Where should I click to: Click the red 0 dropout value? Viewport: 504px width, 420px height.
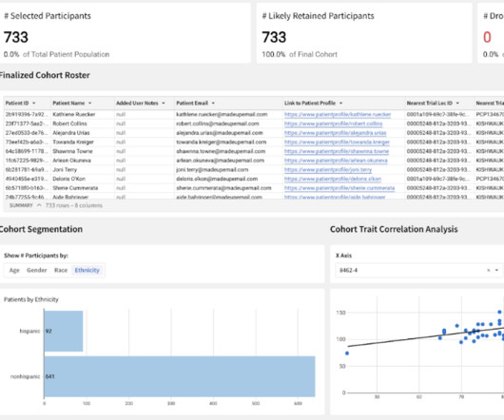[487, 37]
